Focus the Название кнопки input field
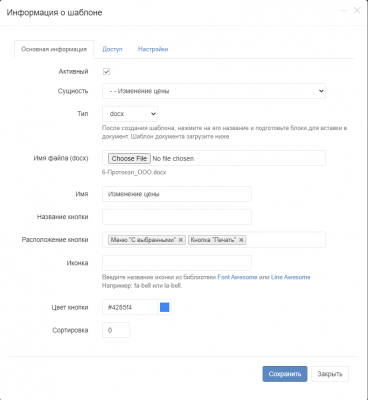The width and height of the screenshot is (368, 400). [x=177, y=217]
